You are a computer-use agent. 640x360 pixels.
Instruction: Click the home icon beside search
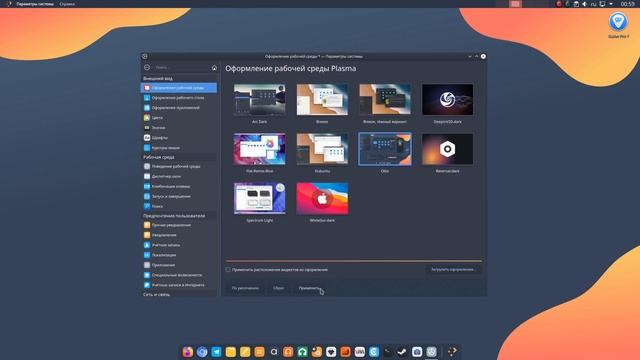(x=214, y=67)
